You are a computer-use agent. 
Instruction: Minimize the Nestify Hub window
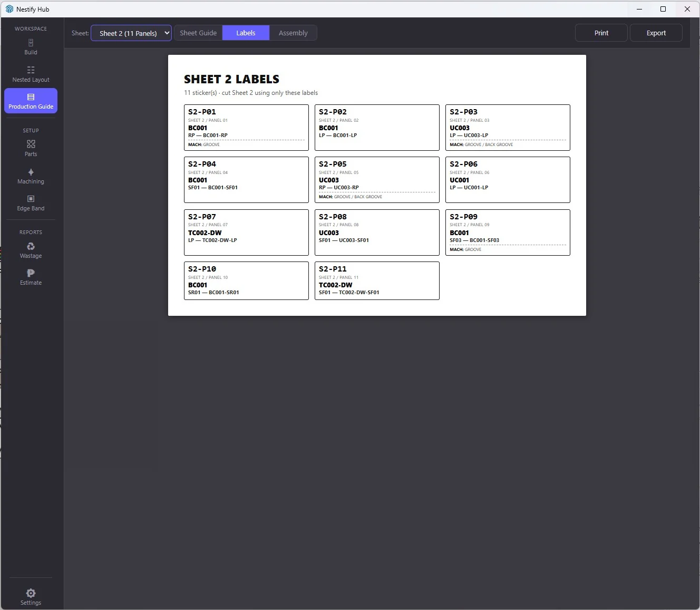[x=639, y=9]
